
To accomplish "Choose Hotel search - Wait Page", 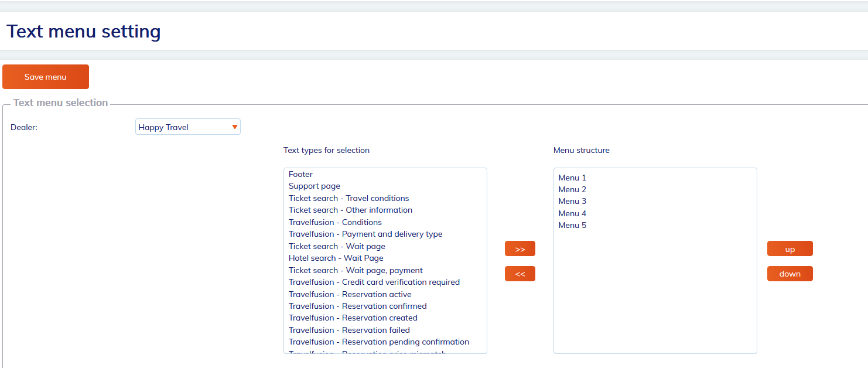I will tap(336, 258).
